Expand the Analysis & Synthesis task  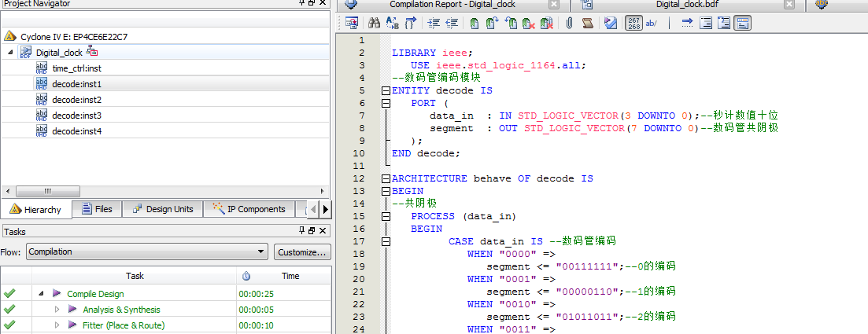coord(57,310)
